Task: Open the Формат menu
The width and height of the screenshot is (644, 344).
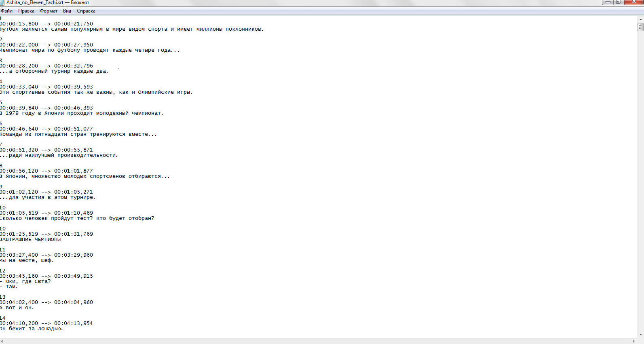Action: [49, 11]
